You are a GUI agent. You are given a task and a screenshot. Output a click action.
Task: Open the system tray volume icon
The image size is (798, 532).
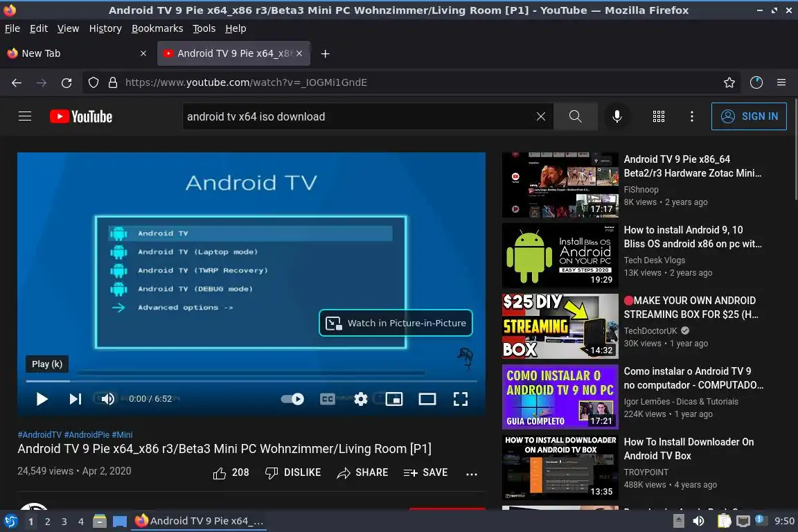(x=698, y=521)
